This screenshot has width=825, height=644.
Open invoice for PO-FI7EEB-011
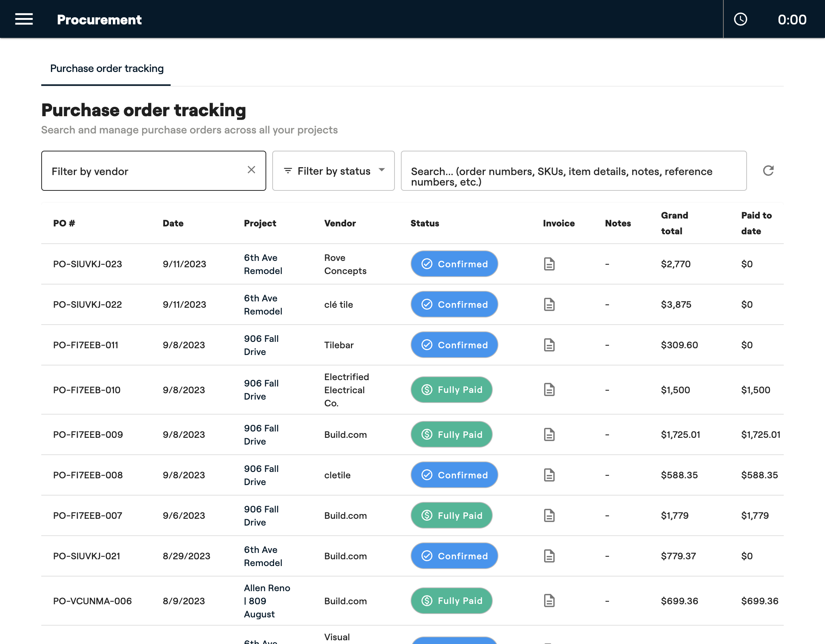pyautogui.click(x=549, y=344)
